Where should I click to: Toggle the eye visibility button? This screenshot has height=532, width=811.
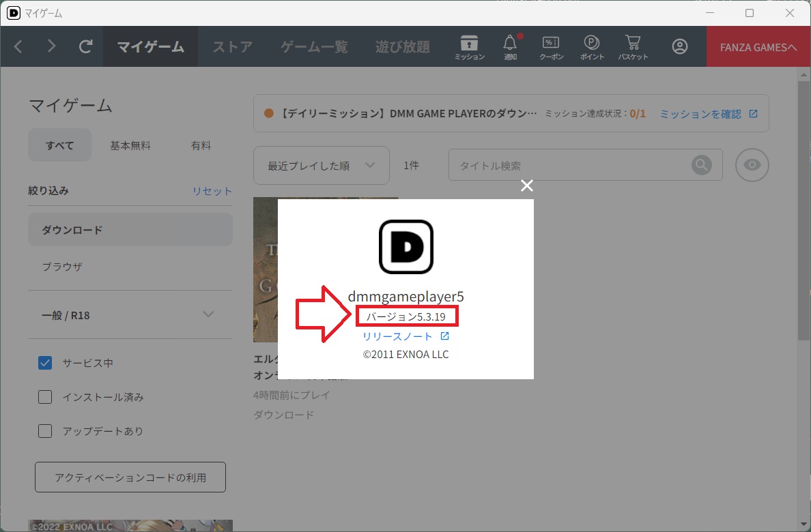[752, 165]
